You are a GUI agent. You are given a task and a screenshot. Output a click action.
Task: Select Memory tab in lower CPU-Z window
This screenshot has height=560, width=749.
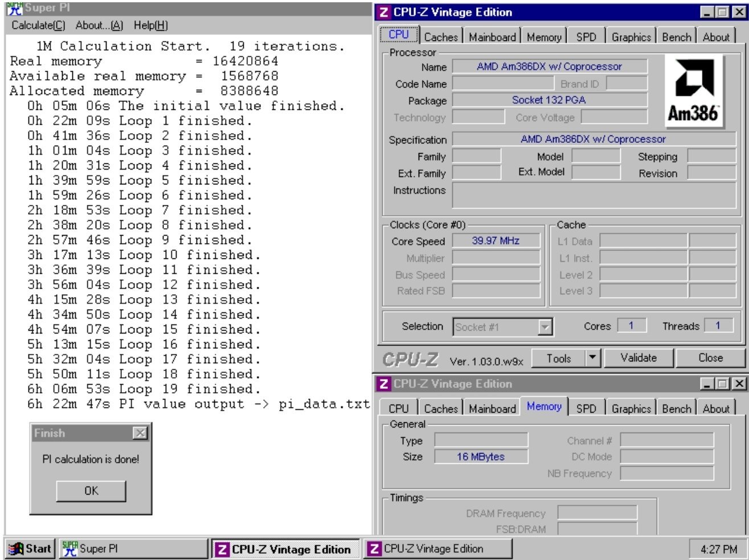[544, 406]
